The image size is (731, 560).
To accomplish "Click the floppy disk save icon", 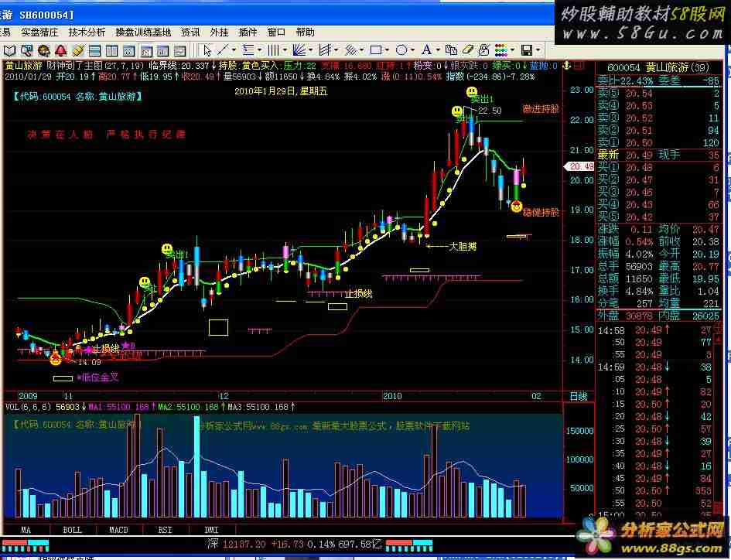I will coord(527,50).
